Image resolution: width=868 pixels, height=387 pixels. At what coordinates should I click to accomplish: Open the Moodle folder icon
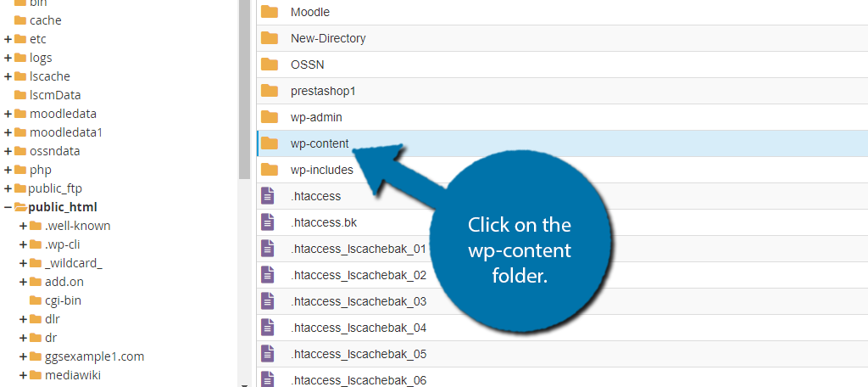270,12
